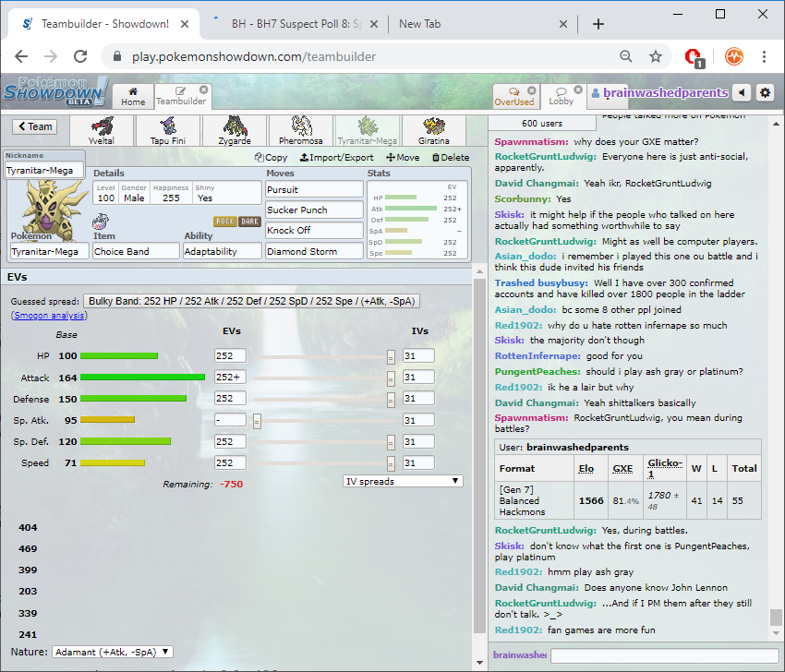Click the site lock icon in address bar
Image resolution: width=785 pixels, height=672 pixels.
click(x=117, y=56)
